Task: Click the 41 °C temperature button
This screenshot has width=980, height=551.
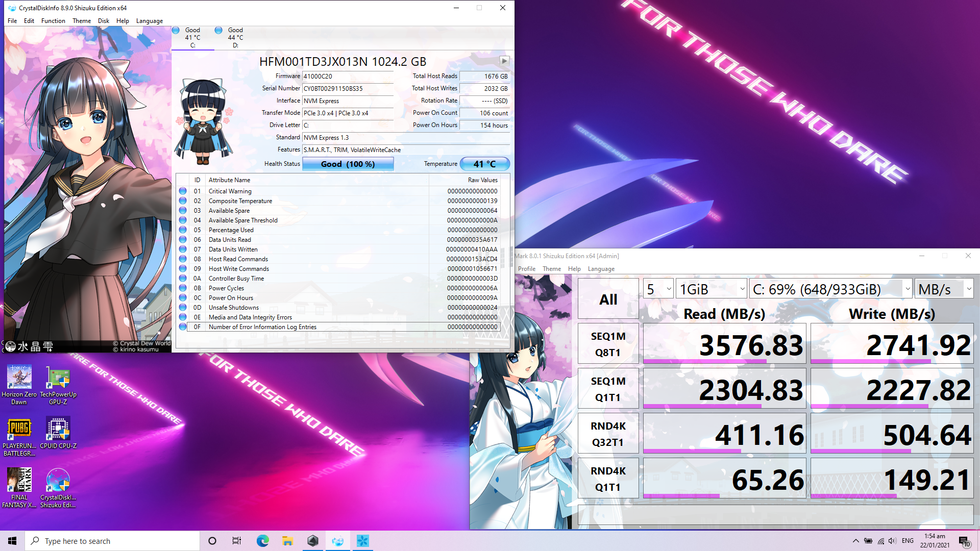Action: (x=484, y=164)
